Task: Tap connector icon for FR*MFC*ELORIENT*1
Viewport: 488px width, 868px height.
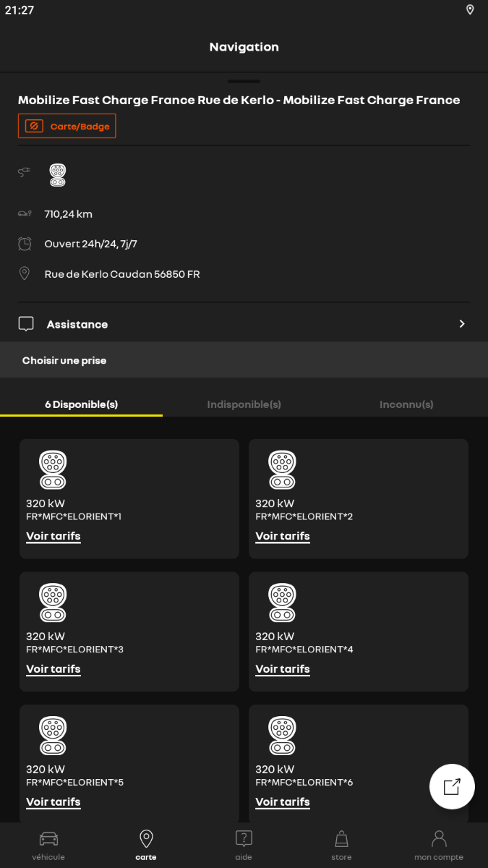Action: click(53, 470)
